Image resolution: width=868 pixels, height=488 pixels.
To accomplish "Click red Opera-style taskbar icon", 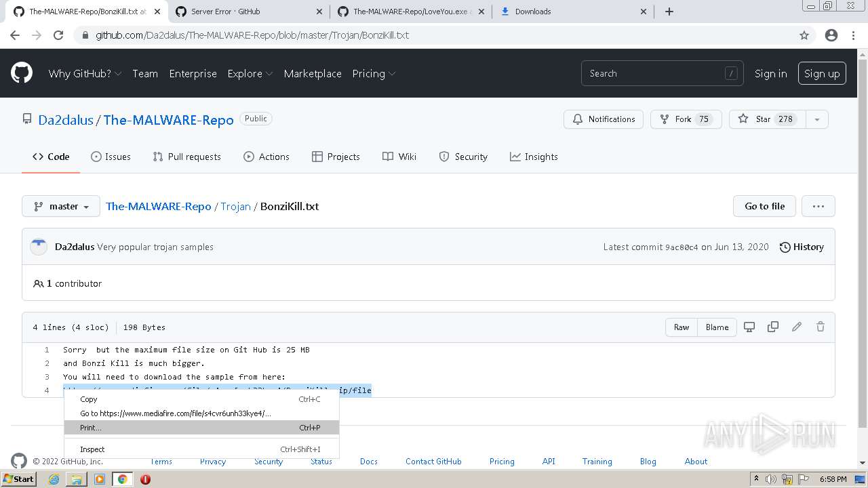I will tap(145, 479).
